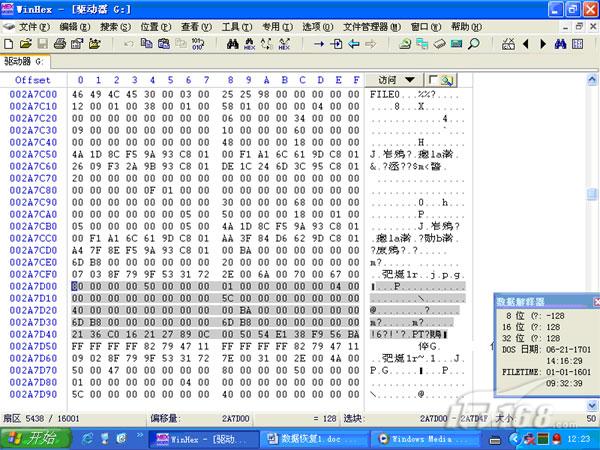The width and height of the screenshot is (600, 450).
Task: Click the Save icon in toolbar
Action: point(42,44)
